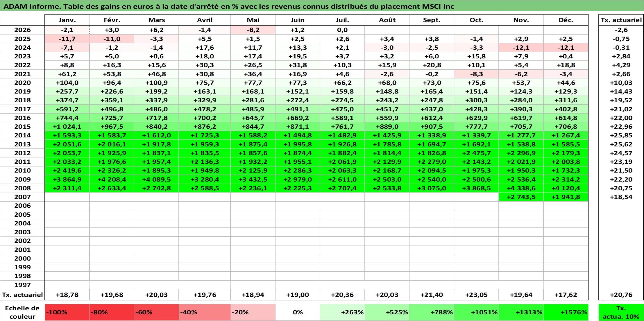Image resolution: width=644 pixels, height=321 pixels.
Task: Click the Mars column header
Action: coord(157,20)
